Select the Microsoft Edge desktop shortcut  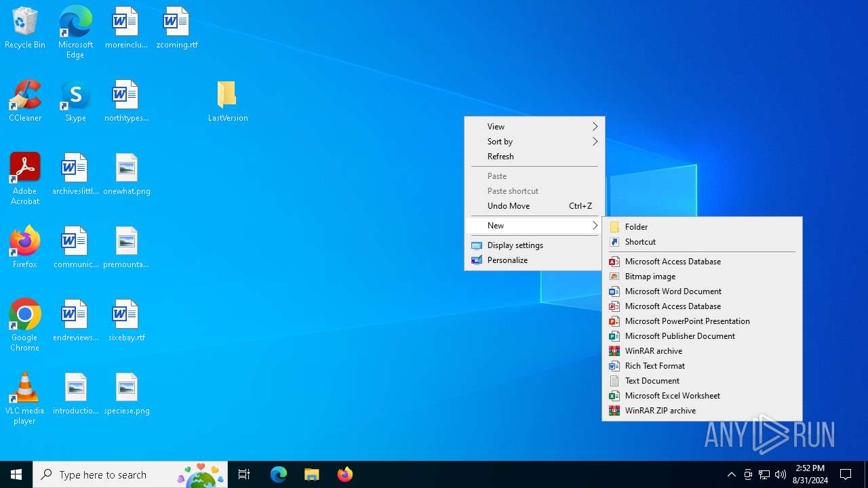[75, 33]
